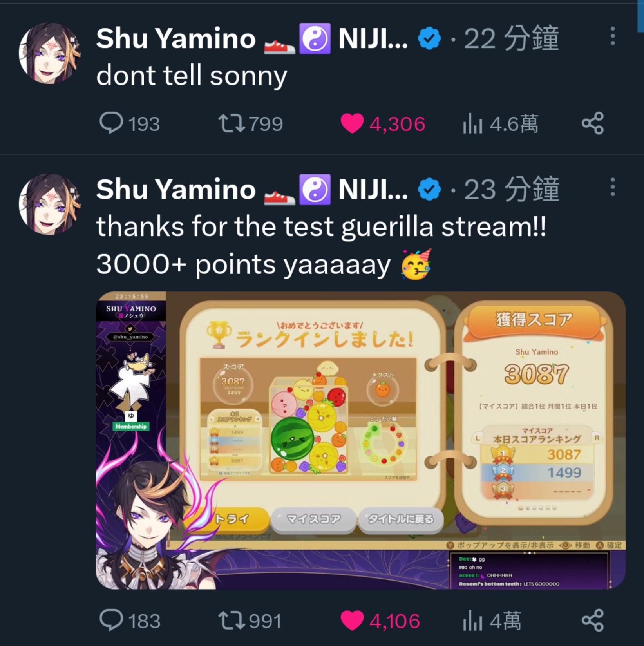Screen dimensions: 644x646
Task: View analytics of the 'dont tell sonny' tweet
Action: click(x=500, y=124)
